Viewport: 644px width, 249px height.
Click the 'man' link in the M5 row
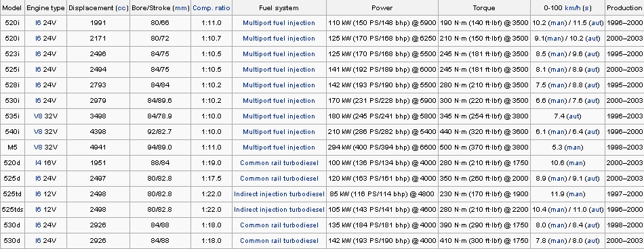[573, 148]
